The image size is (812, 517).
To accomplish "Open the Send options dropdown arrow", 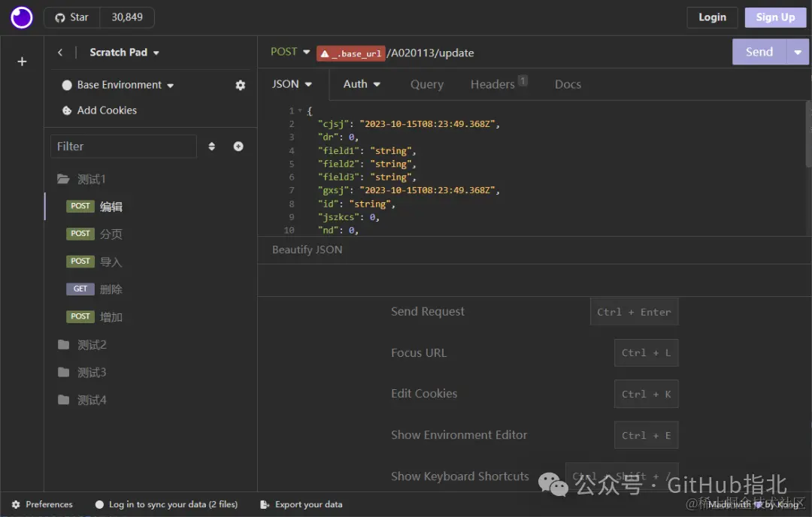I will click(798, 52).
